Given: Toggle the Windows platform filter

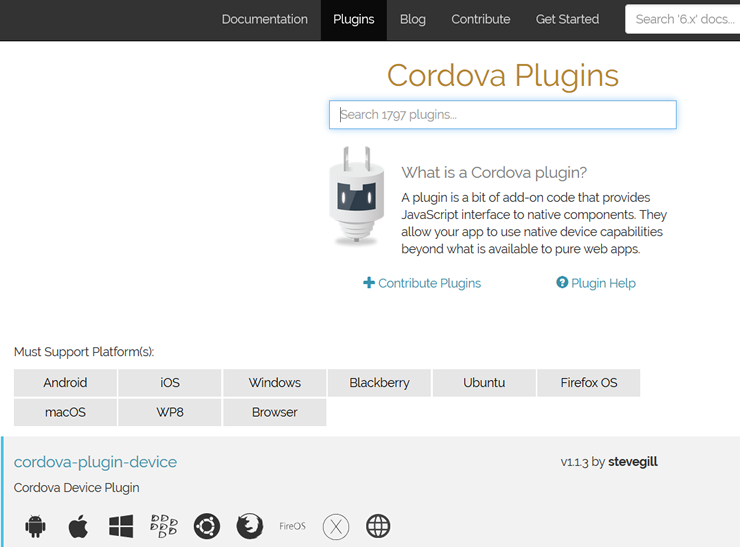Looking at the screenshot, I should coord(275,383).
